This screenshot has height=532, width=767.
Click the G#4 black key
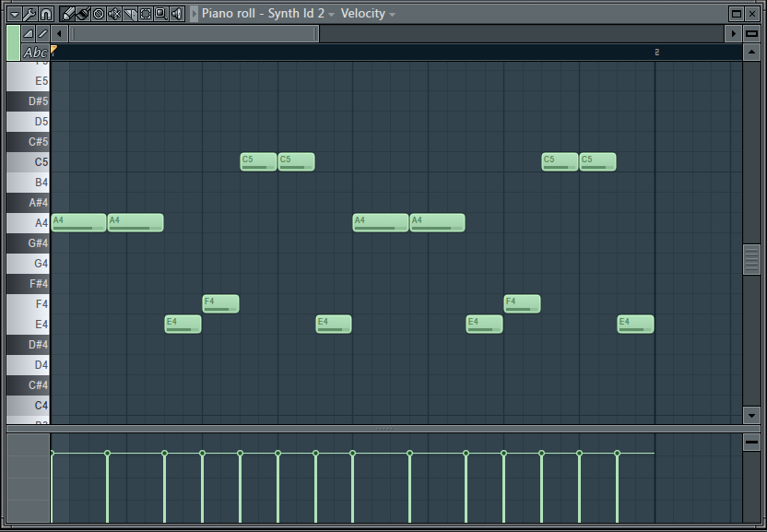click(x=28, y=243)
